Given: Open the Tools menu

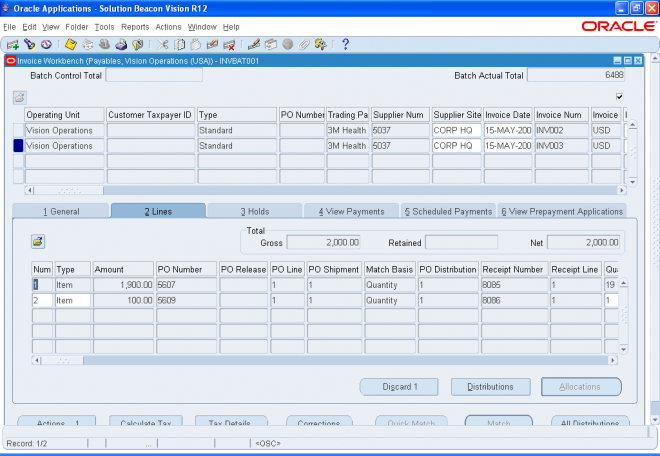Looking at the screenshot, I should 104,27.
